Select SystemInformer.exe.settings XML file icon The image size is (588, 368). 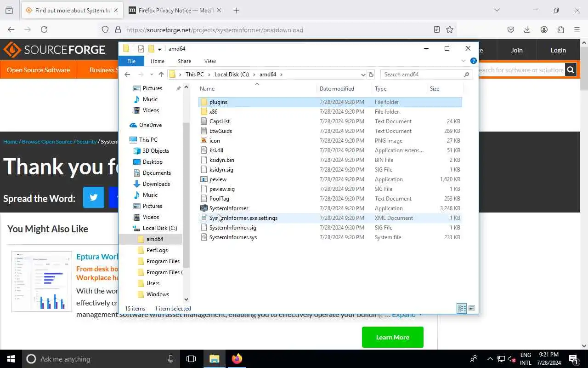click(x=204, y=218)
